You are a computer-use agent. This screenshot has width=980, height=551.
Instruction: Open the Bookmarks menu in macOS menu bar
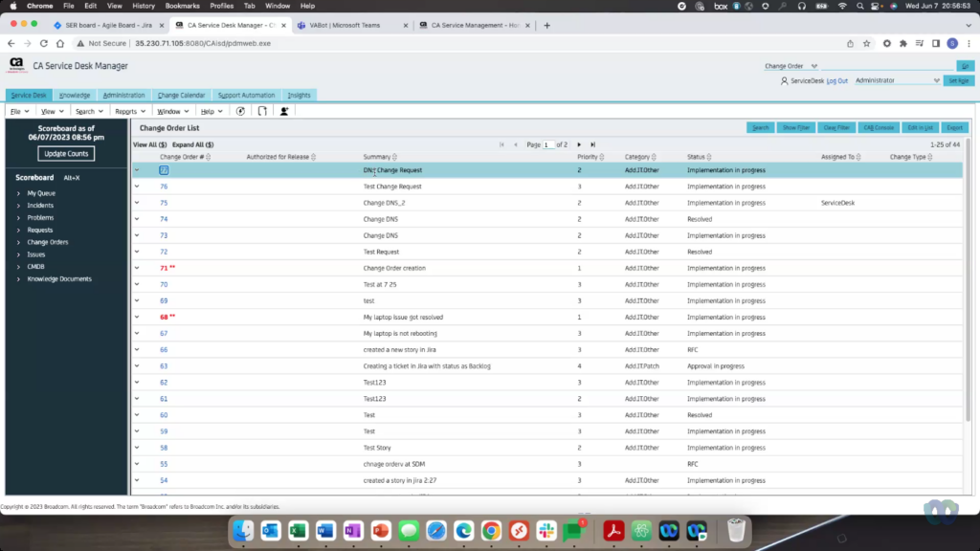[183, 6]
